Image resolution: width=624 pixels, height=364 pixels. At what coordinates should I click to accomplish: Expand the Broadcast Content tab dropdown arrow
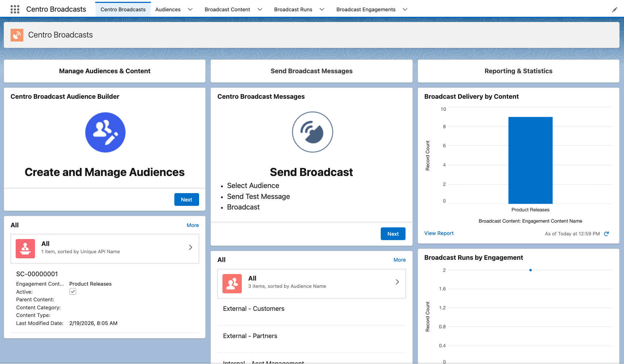click(x=260, y=9)
